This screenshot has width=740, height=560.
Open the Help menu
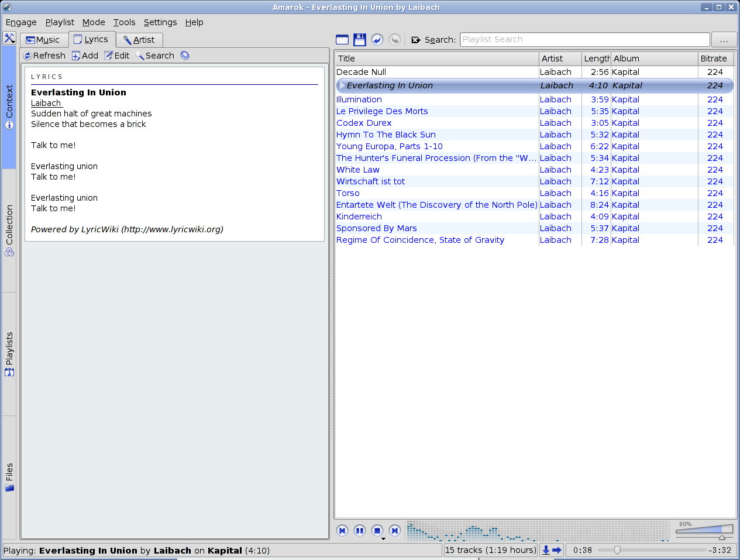pyautogui.click(x=194, y=22)
